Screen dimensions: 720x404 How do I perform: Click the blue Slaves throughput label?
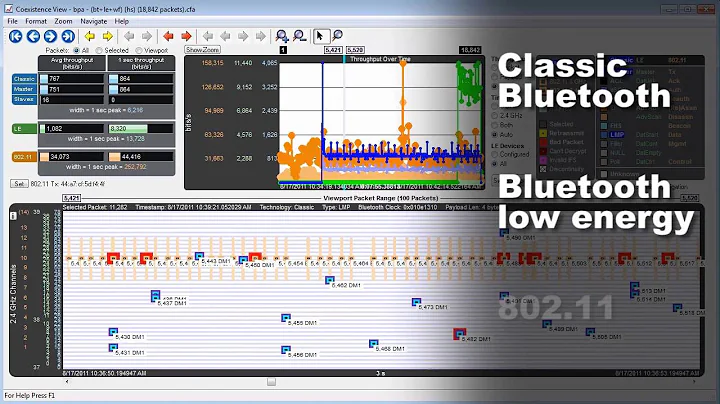(24, 99)
